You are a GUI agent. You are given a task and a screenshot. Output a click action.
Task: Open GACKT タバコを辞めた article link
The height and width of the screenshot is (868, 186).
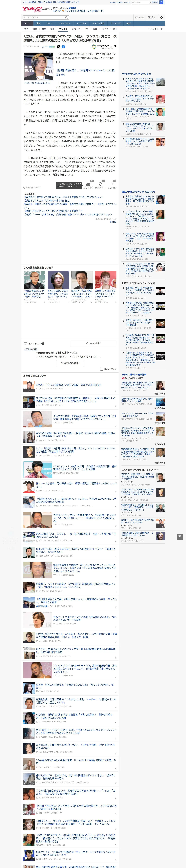[69, 385]
